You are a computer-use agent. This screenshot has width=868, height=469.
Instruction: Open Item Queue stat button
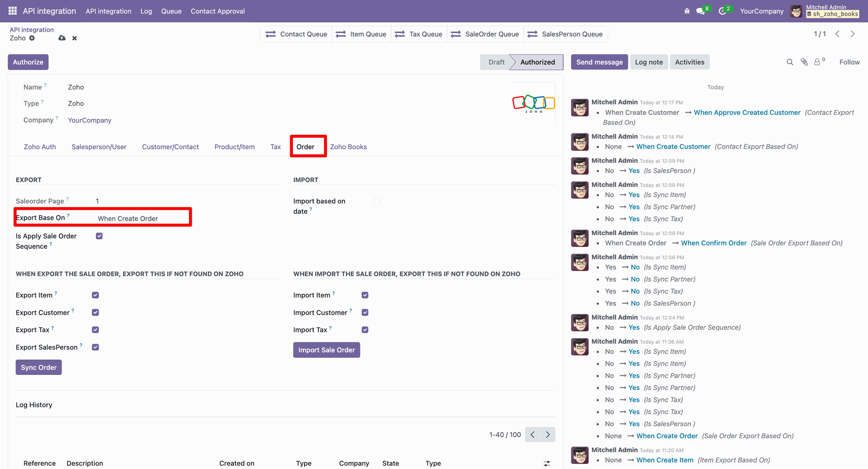(x=361, y=34)
